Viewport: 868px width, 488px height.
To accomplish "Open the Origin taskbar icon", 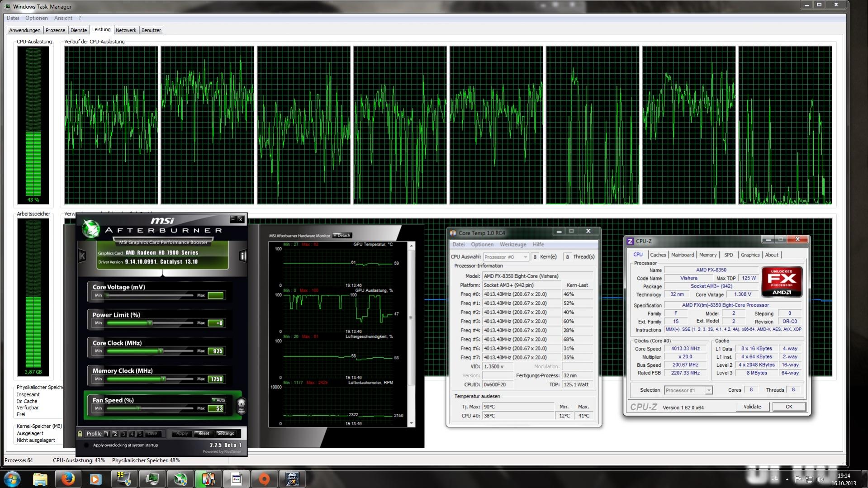I will 264,479.
